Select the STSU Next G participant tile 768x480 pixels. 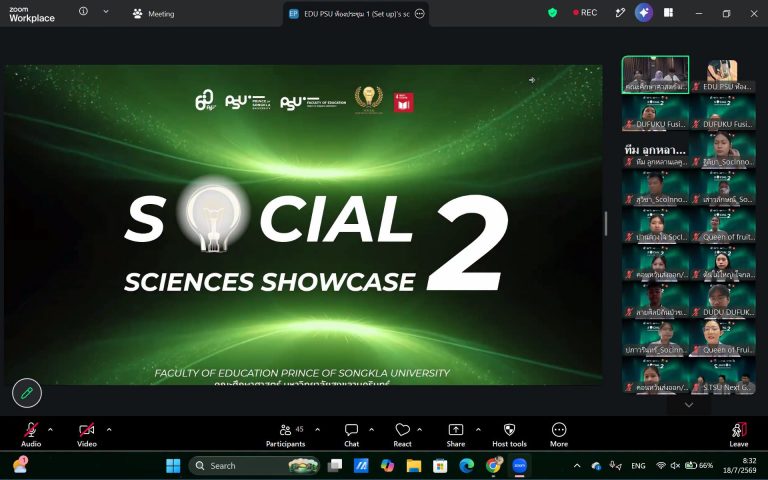click(723, 375)
